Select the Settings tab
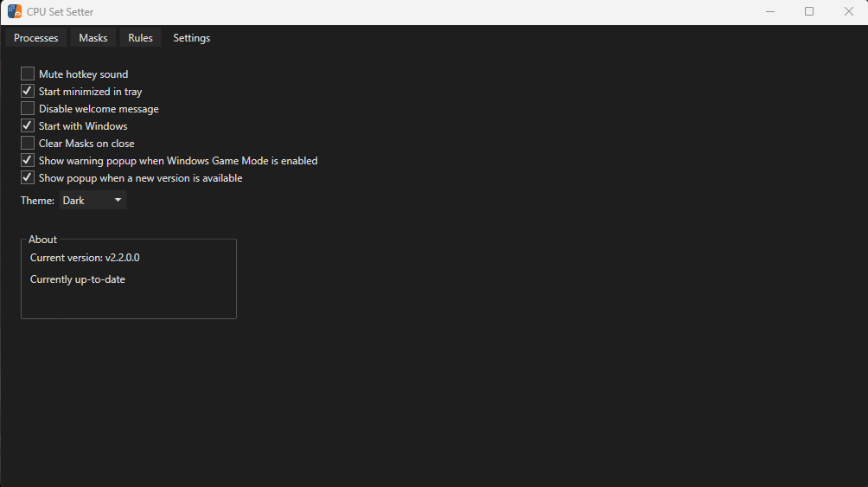 [x=192, y=38]
